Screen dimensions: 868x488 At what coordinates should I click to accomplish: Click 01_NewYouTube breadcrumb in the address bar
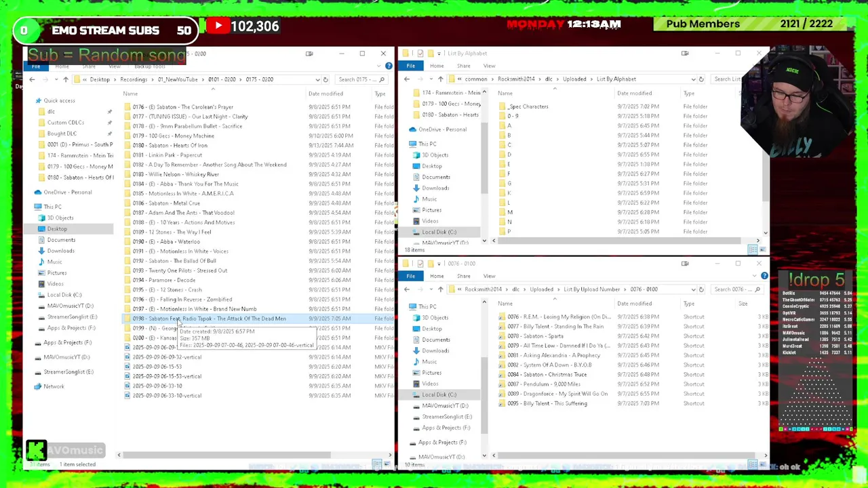(178, 79)
